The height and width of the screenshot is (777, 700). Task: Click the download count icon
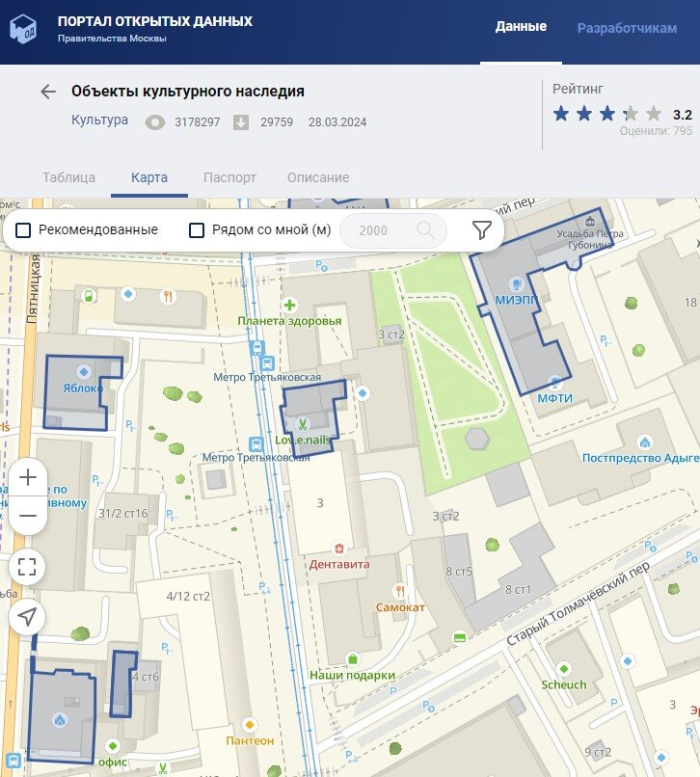click(x=241, y=122)
